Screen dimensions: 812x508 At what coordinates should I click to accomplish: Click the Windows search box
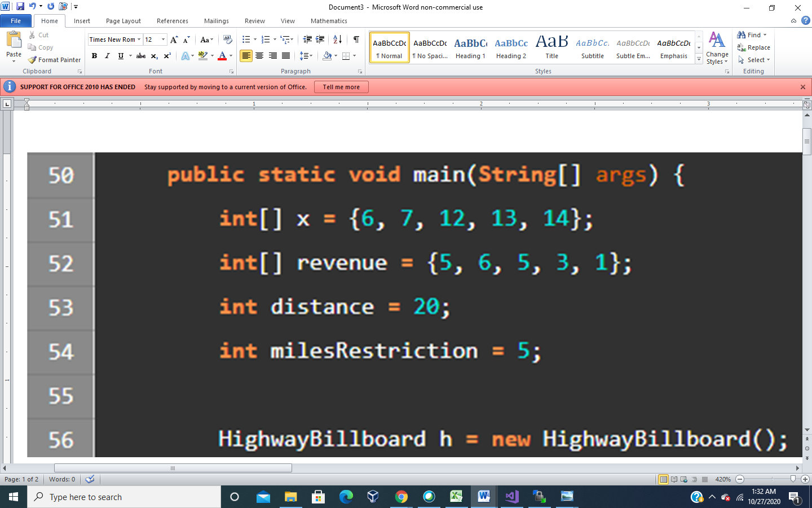tap(124, 497)
